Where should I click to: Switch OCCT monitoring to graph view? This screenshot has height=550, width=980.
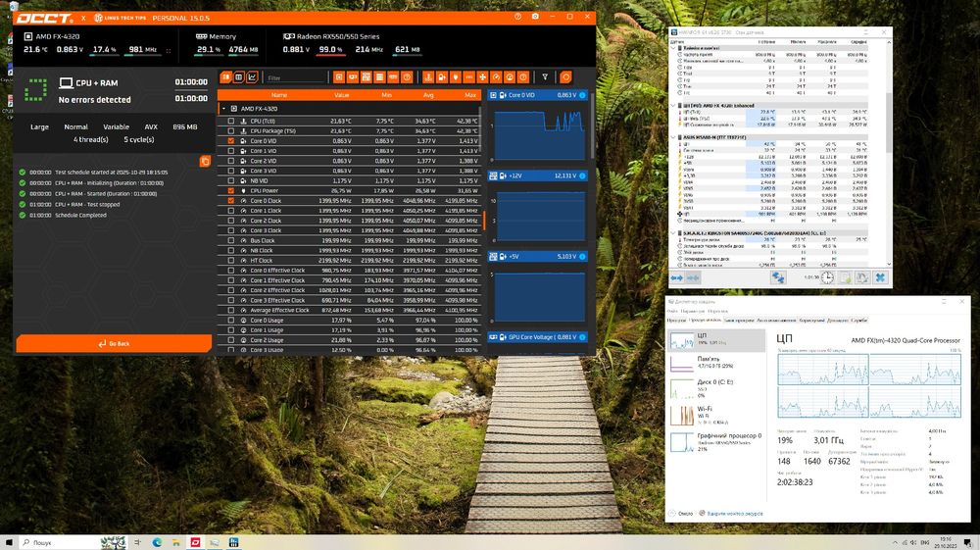[252, 77]
